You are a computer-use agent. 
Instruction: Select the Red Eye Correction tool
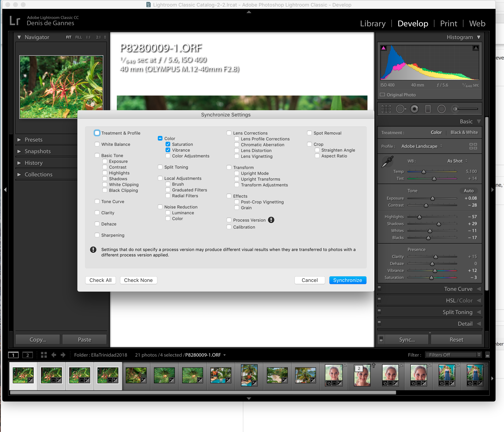click(414, 109)
